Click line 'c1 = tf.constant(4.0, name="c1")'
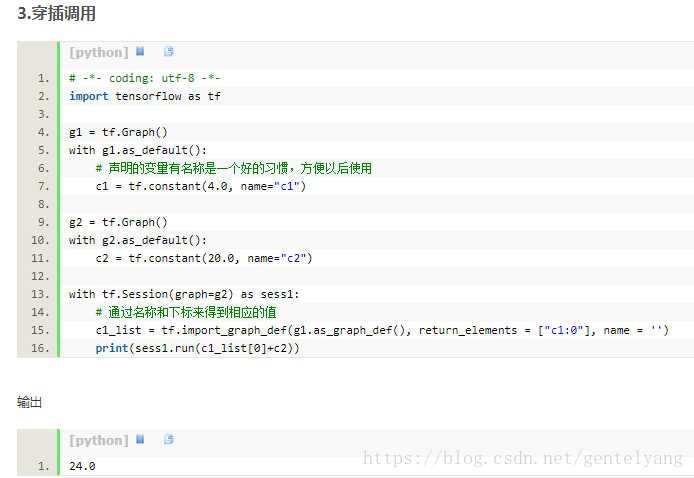Image resolution: width=694 pixels, height=478 pixels. 200,186
